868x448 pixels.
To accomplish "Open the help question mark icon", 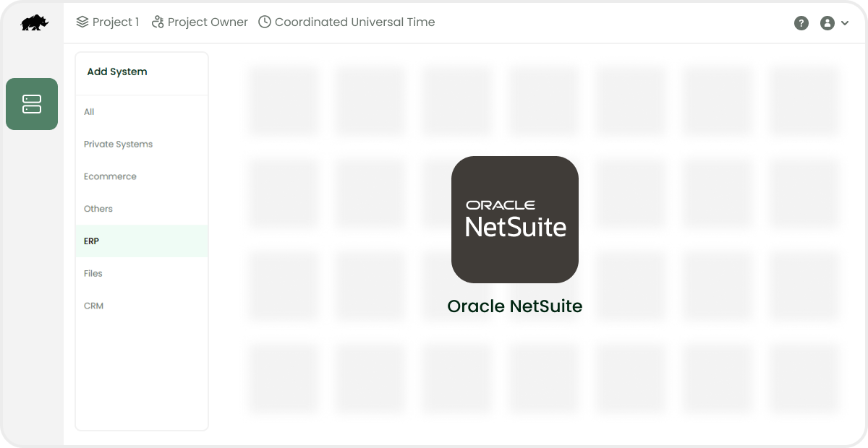I will click(801, 23).
